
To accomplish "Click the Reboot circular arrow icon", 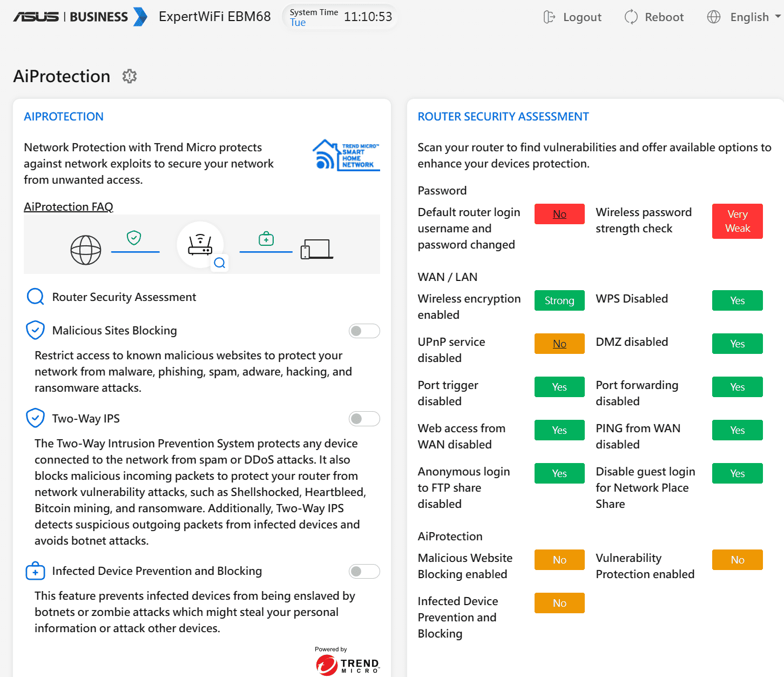I will pyautogui.click(x=631, y=17).
